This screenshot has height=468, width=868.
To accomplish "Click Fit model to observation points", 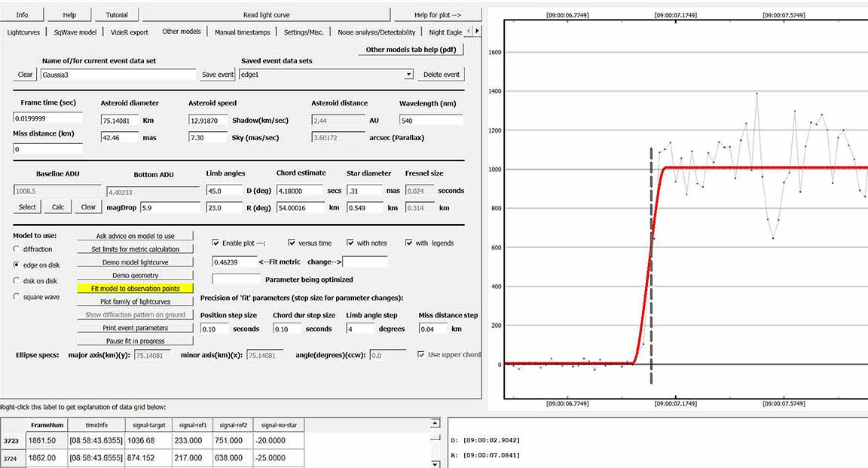I will tap(136, 289).
